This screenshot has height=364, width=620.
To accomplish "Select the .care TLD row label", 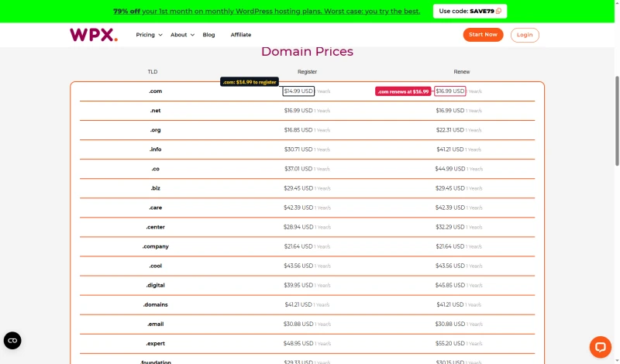I will click(x=156, y=208).
